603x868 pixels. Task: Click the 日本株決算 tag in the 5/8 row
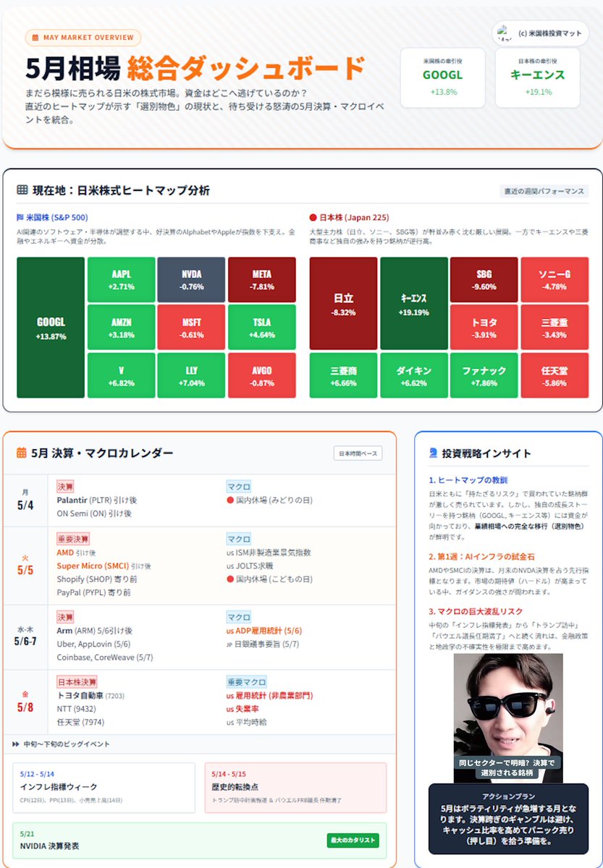[77, 681]
